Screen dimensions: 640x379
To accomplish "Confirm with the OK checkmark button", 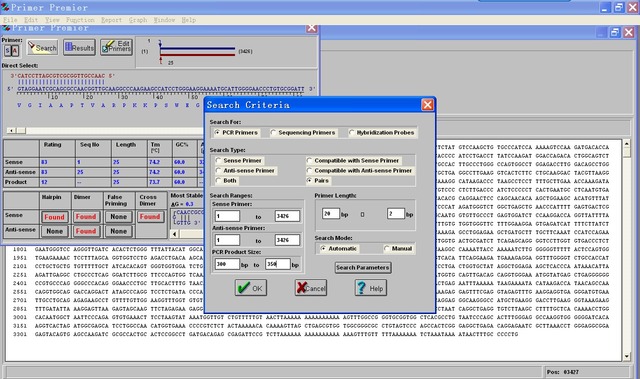I will click(x=251, y=288).
